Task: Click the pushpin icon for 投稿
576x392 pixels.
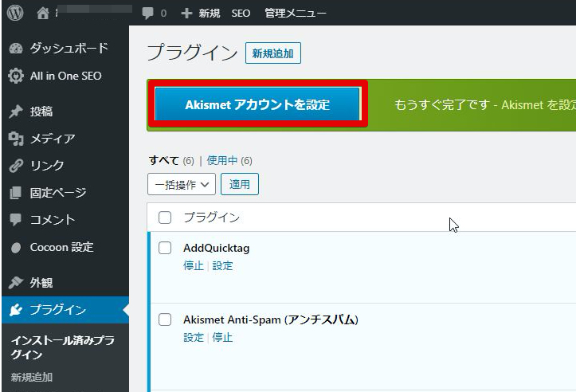Action: click(x=16, y=112)
